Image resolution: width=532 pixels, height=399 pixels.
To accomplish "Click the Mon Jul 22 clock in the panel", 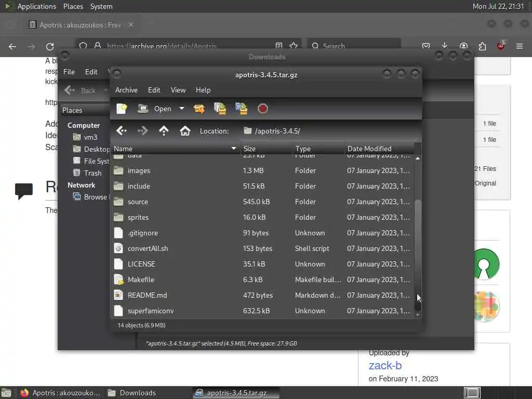I will pyautogui.click(x=498, y=6).
